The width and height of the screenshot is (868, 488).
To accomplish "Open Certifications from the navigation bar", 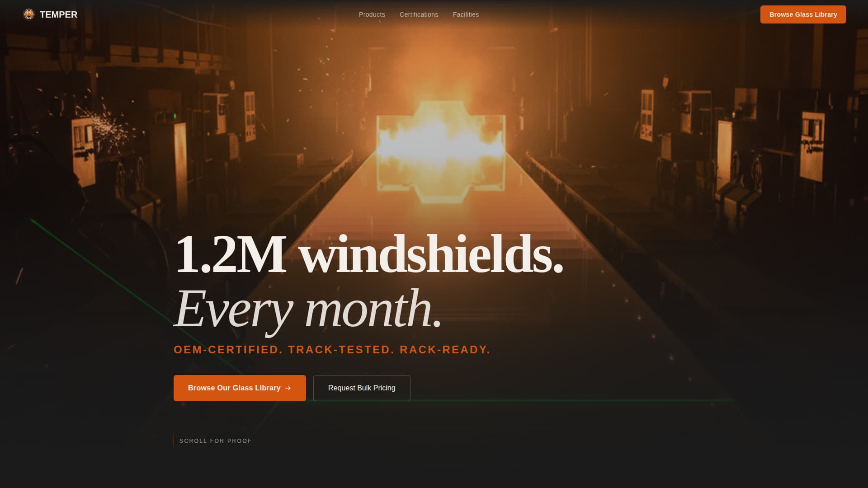I will point(418,14).
